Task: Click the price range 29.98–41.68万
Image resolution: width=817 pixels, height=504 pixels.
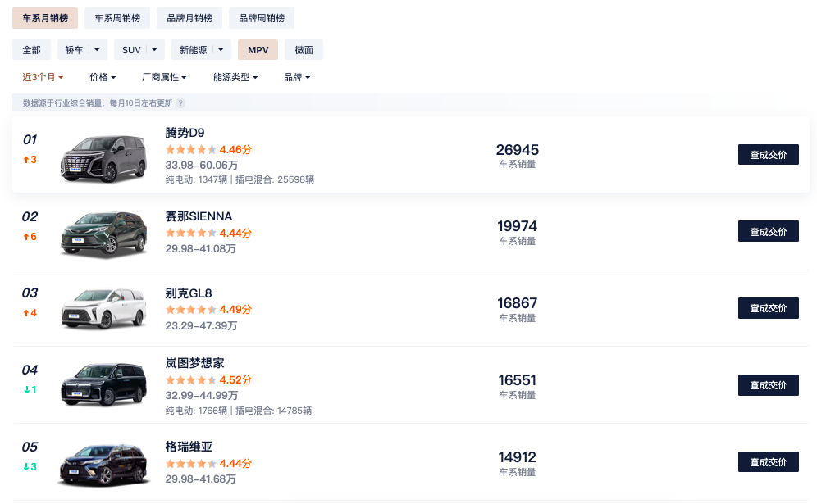Action: coord(201,479)
